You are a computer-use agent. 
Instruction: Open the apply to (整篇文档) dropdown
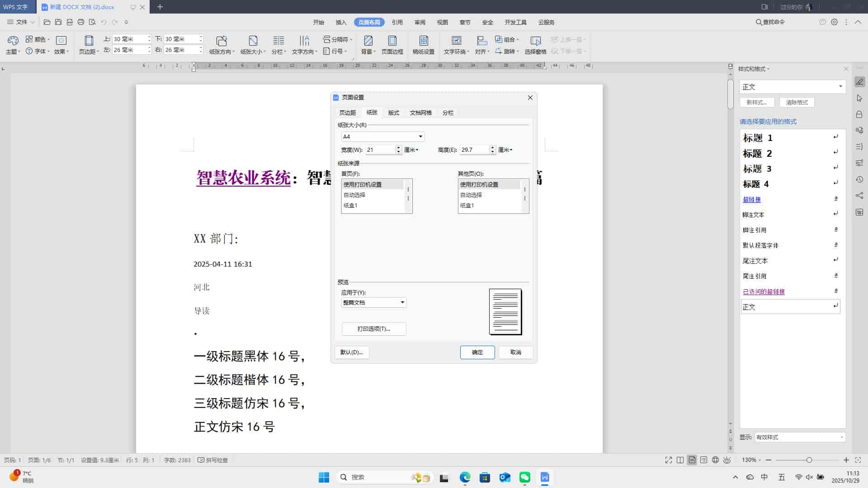[x=373, y=302]
